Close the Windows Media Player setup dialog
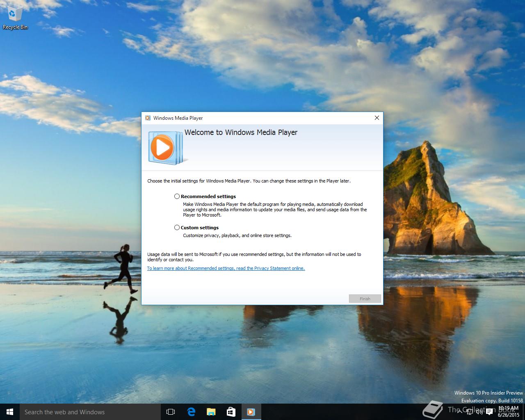This screenshot has width=525, height=420. pos(377,118)
